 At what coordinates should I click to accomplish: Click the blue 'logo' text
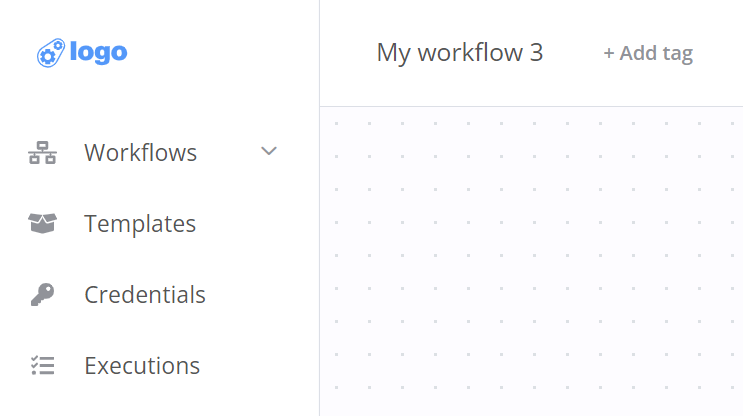coord(98,52)
